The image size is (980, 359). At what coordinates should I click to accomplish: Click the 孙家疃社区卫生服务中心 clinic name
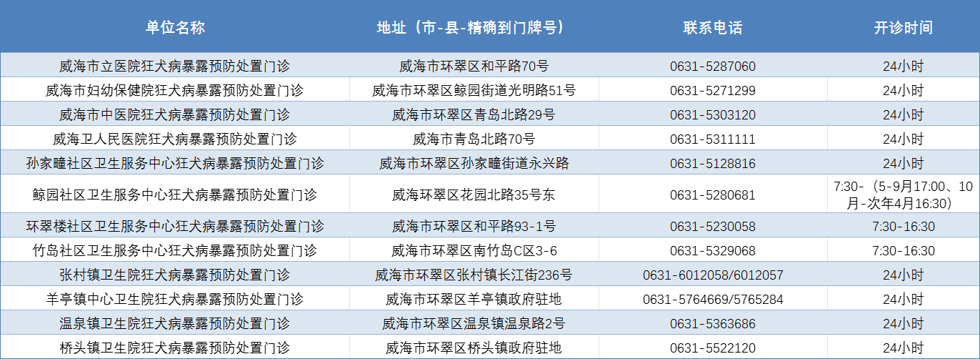click(175, 163)
